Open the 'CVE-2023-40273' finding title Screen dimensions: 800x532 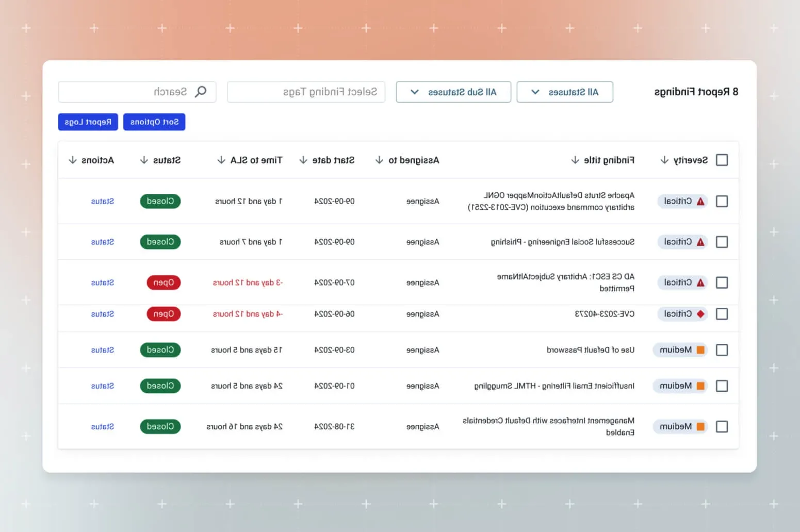[605, 314]
